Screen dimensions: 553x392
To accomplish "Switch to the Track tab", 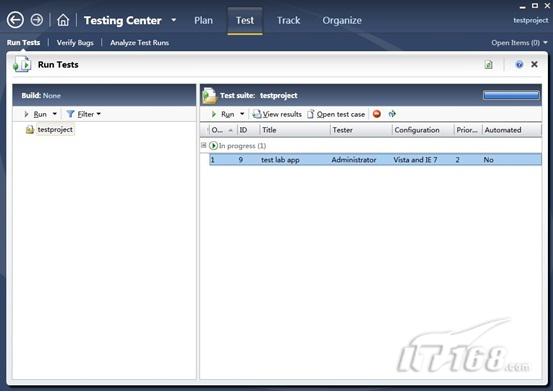I will [288, 20].
